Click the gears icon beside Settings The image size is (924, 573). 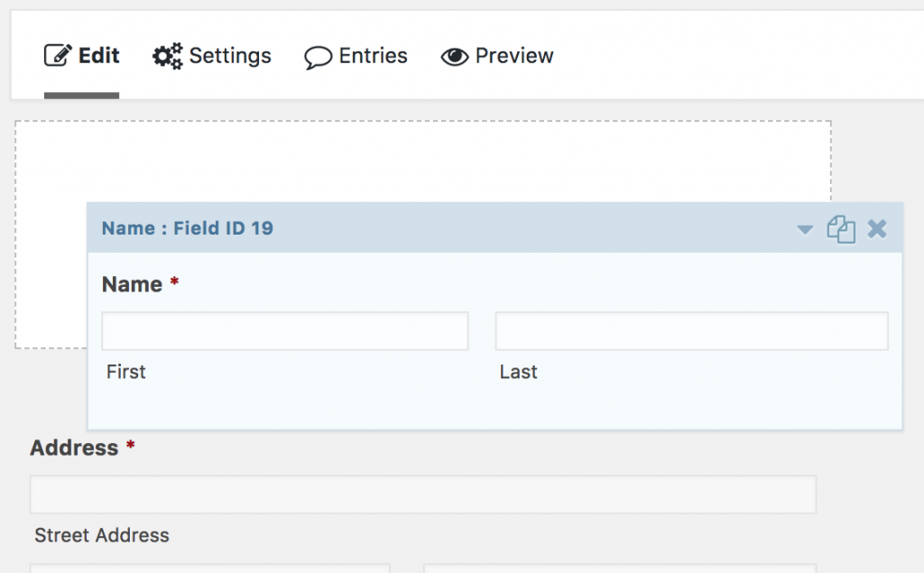(167, 56)
